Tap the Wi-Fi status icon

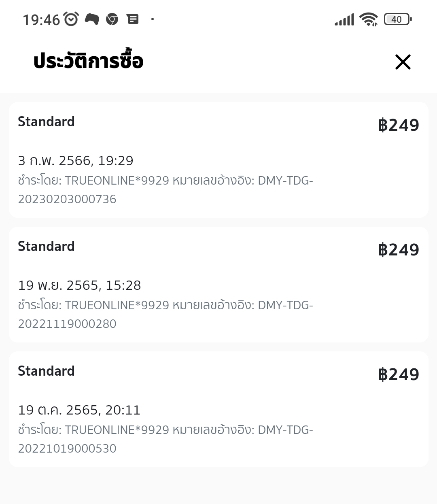[369, 19]
